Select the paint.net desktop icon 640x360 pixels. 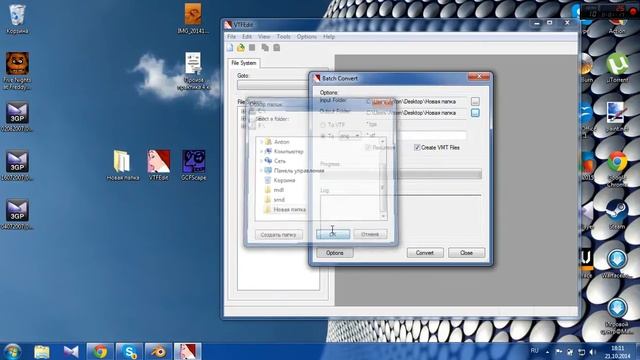tap(617, 116)
